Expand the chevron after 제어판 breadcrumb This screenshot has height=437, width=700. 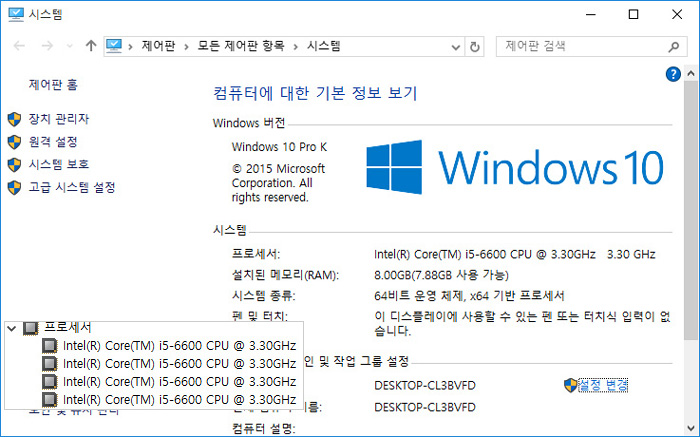click(x=186, y=46)
